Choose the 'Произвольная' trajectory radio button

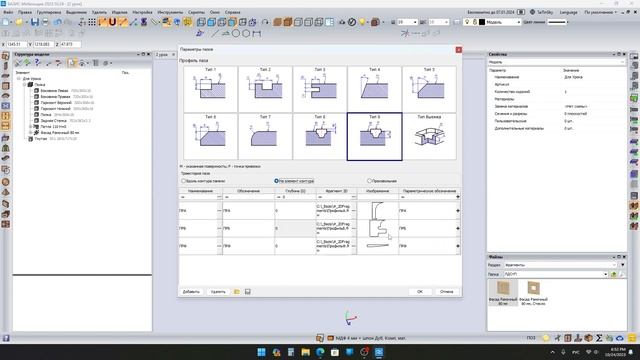(x=369, y=181)
